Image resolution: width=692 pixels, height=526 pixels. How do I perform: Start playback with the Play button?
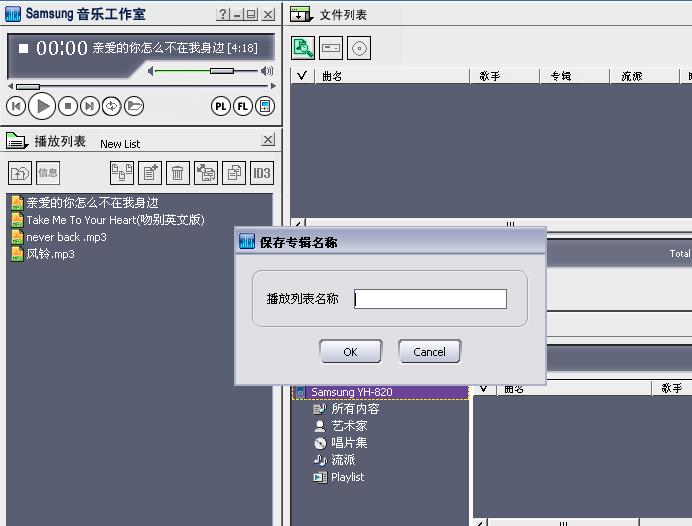click(x=42, y=106)
